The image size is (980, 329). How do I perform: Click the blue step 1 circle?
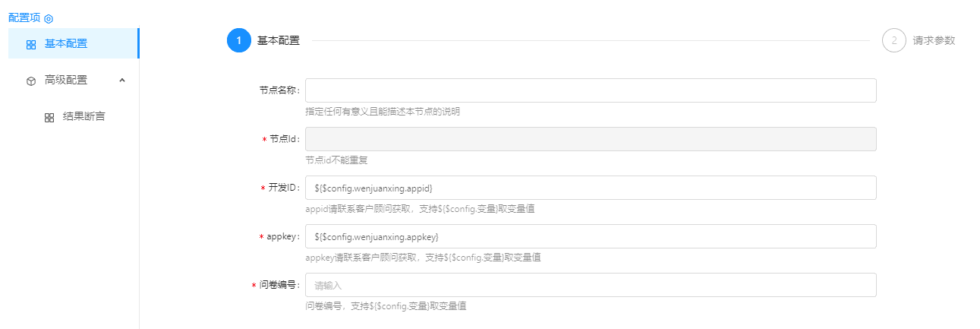[238, 41]
